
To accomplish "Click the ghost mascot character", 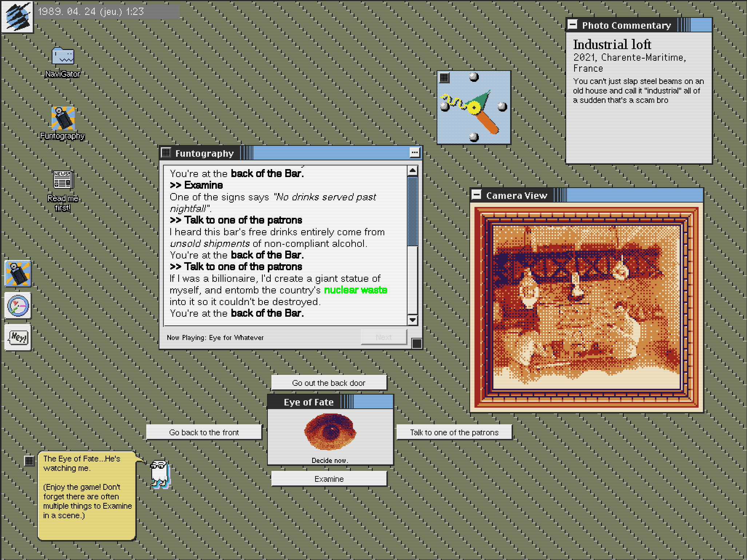I will [x=159, y=473].
